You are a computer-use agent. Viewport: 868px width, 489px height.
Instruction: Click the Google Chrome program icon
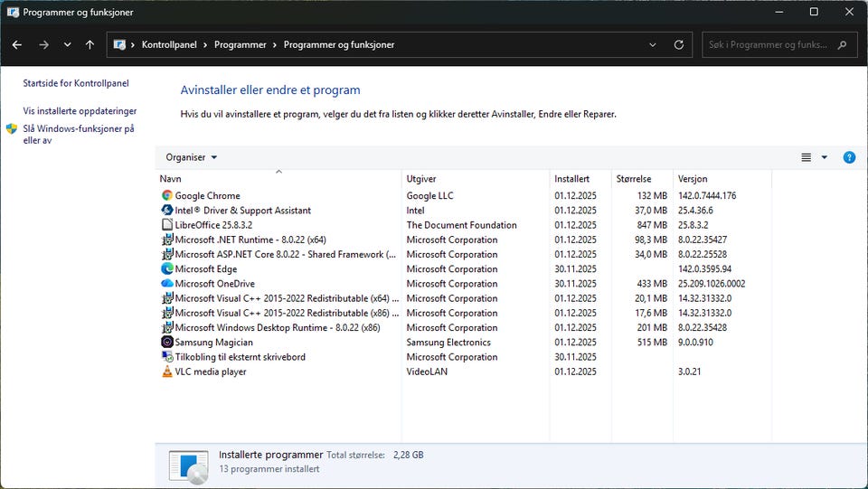click(166, 195)
